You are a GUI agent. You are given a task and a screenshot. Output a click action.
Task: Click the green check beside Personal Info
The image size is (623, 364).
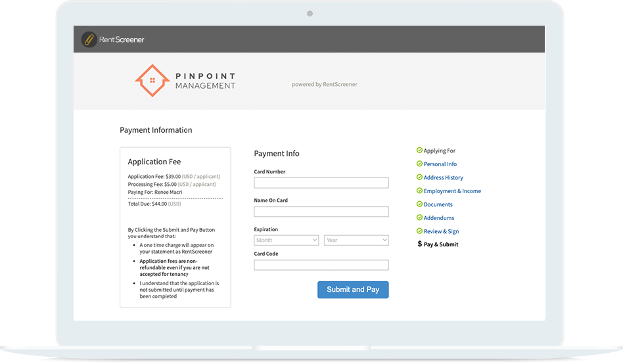(x=419, y=164)
